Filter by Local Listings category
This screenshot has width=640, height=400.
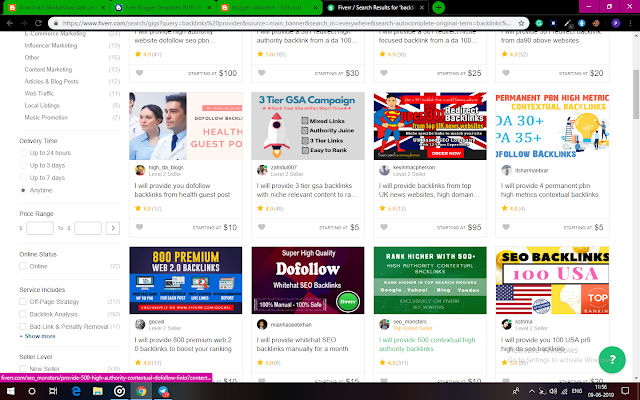[42, 105]
